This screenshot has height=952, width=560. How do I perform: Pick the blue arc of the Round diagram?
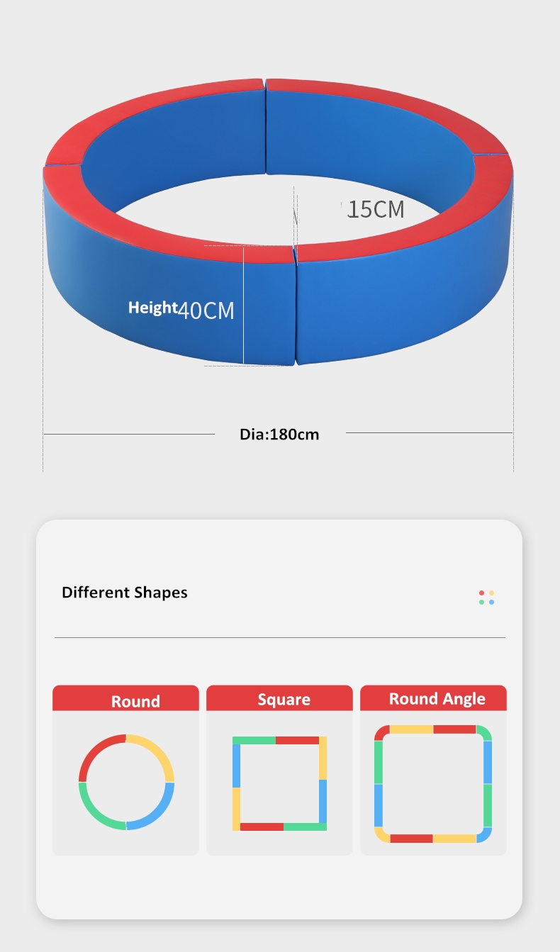click(157, 814)
